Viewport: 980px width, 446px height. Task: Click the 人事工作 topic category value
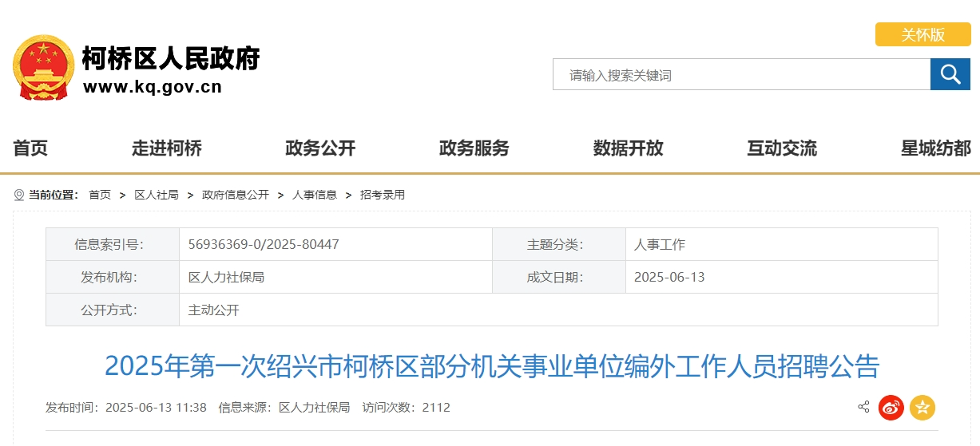point(660,244)
